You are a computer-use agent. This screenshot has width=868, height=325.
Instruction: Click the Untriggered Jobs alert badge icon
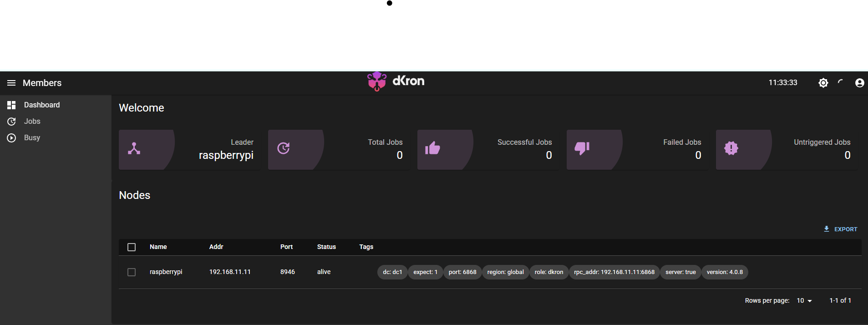click(x=731, y=148)
